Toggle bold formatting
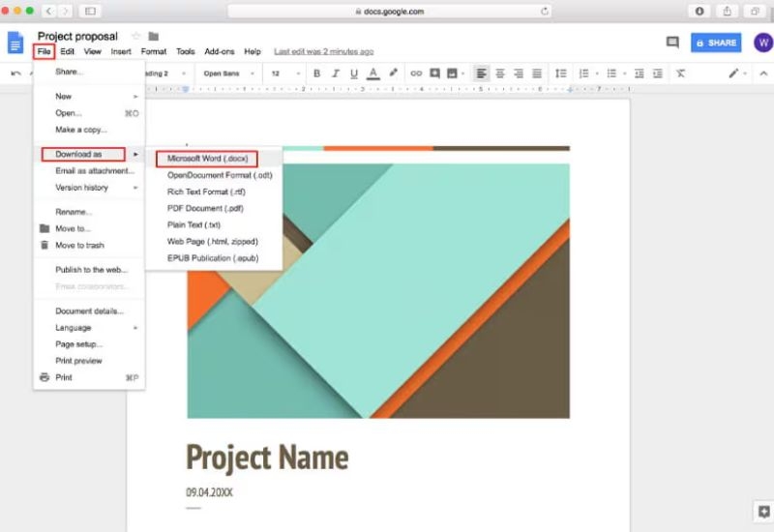774x532 pixels. tap(317, 74)
